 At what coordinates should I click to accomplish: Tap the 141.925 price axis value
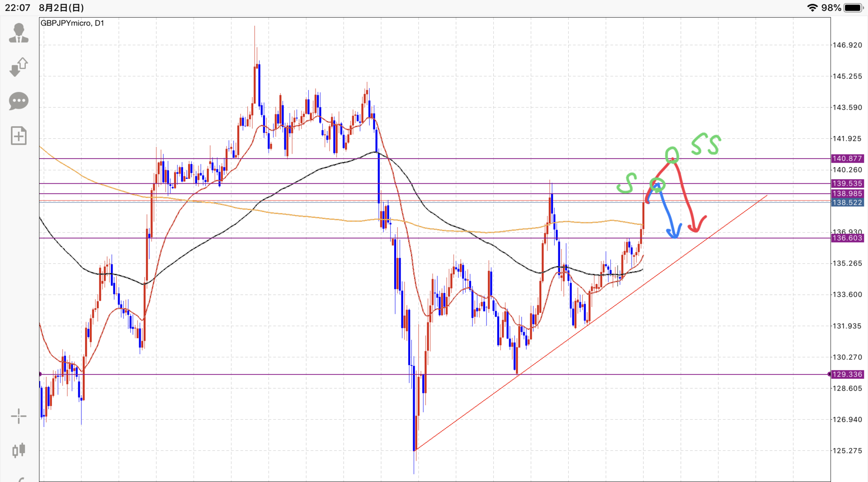848,139
